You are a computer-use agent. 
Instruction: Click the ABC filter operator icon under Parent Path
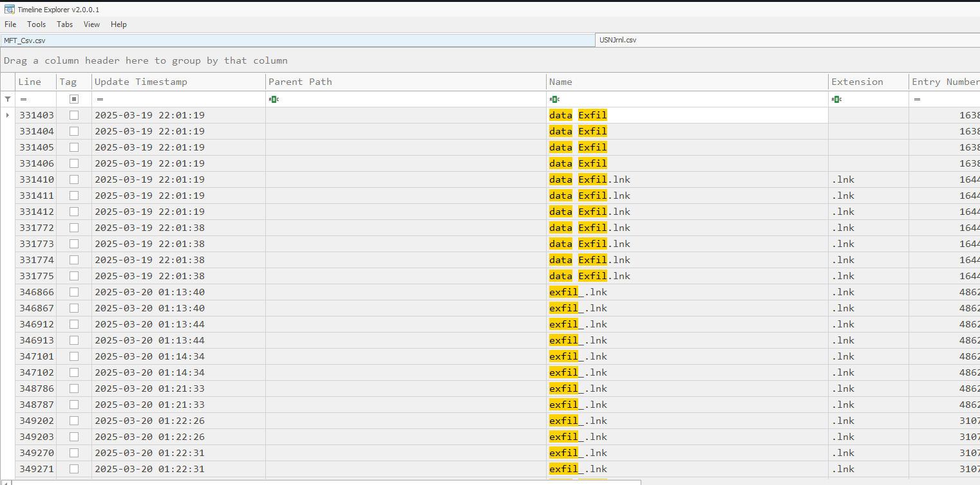[274, 99]
